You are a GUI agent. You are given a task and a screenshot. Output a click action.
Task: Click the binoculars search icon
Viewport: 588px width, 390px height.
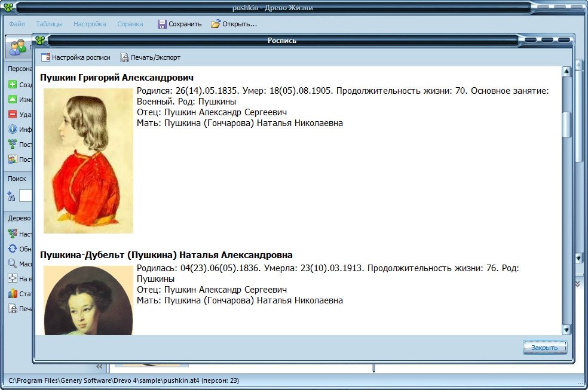pos(11,196)
